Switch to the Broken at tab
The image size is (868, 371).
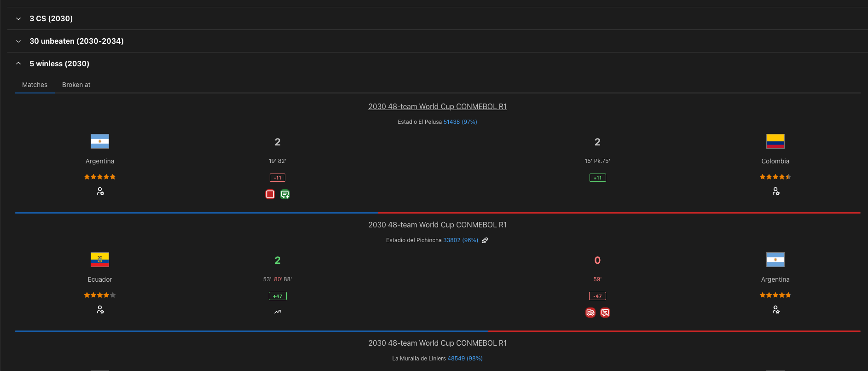[76, 85]
